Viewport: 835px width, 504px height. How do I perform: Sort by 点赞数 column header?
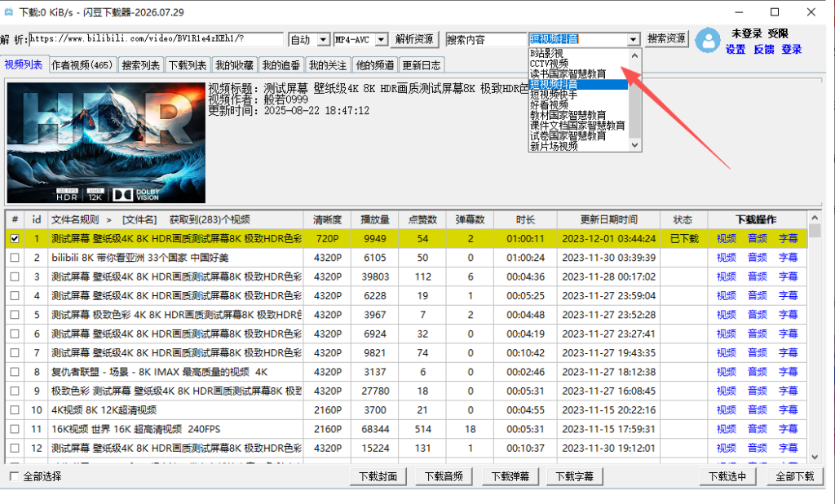422,219
